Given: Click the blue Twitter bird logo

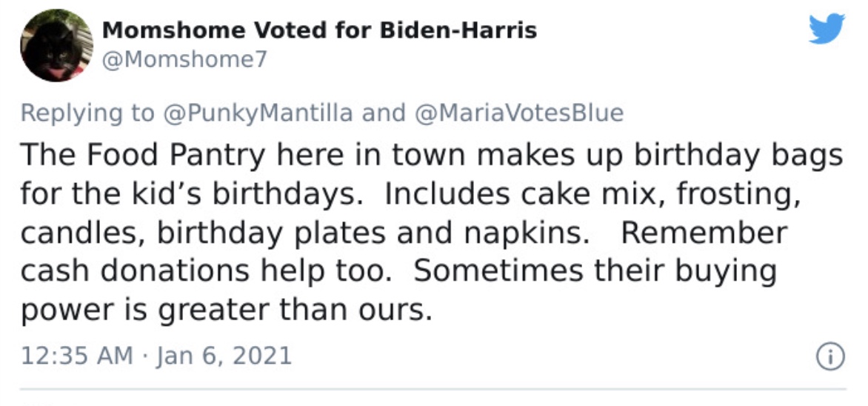Looking at the screenshot, I should [827, 29].
